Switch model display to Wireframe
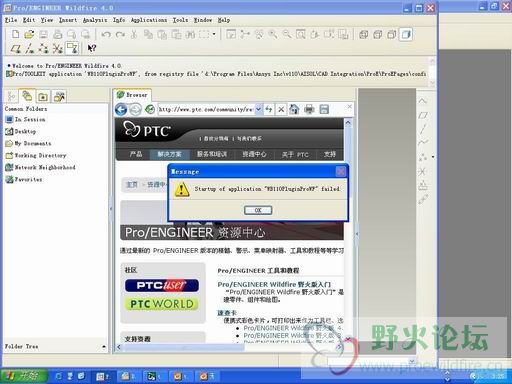This screenshot has height=384, width=512. point(363,34)
